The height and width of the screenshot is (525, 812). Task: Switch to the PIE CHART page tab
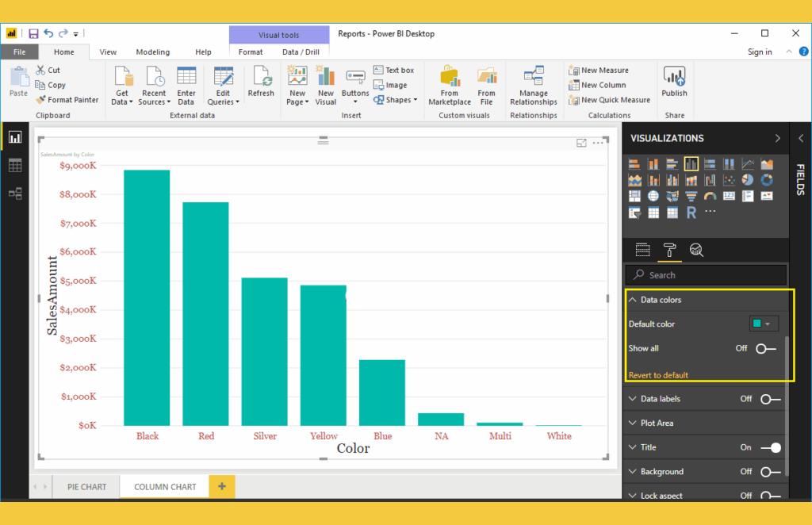coord(86,487)
